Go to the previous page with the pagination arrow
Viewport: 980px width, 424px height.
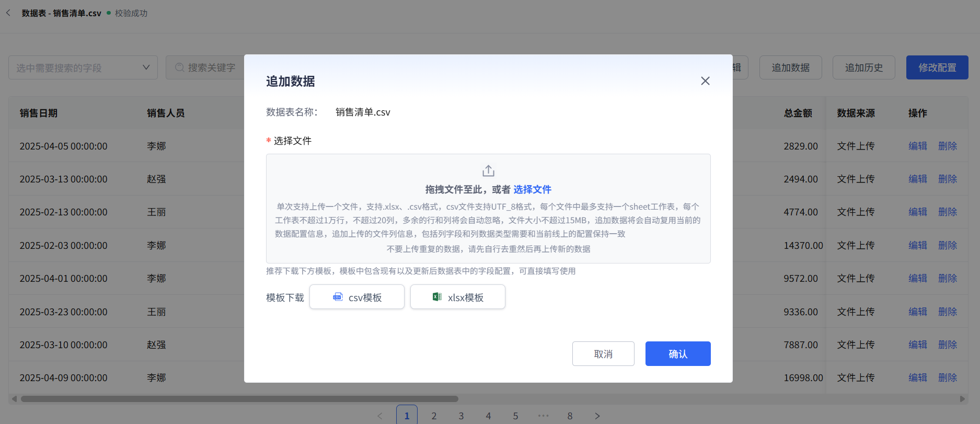tap(380, 416)
